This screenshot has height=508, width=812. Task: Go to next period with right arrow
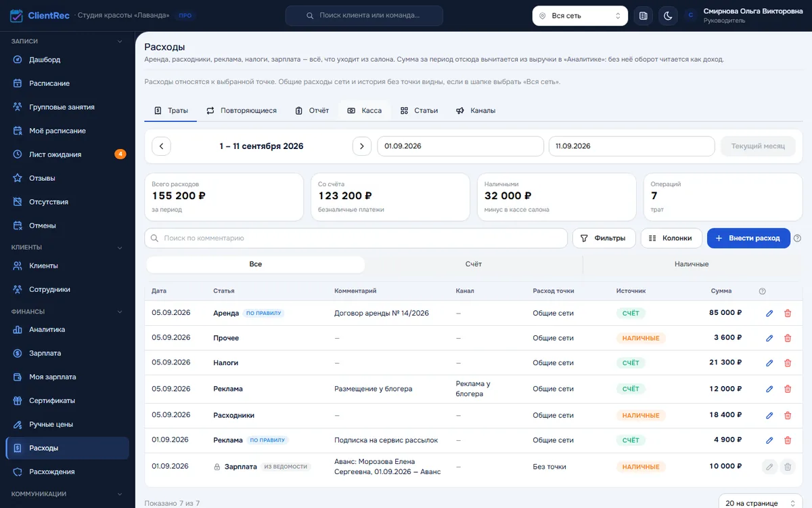[362, 146]
